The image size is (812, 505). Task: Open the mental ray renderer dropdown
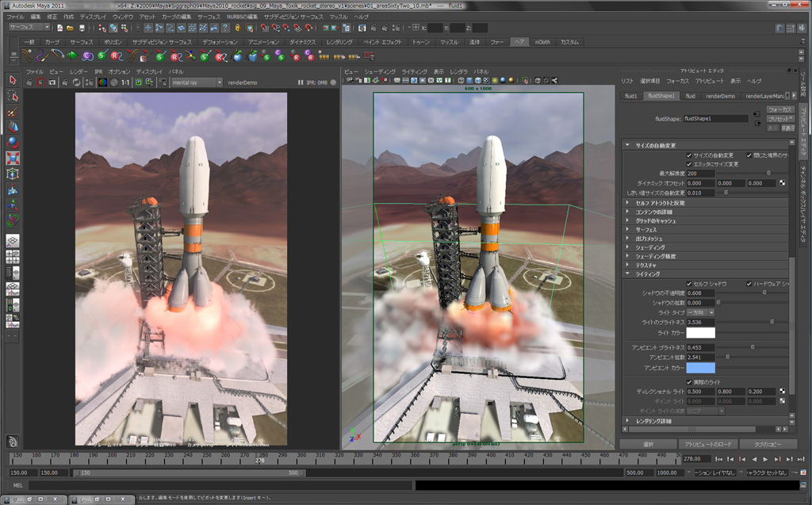pos(196,82)
